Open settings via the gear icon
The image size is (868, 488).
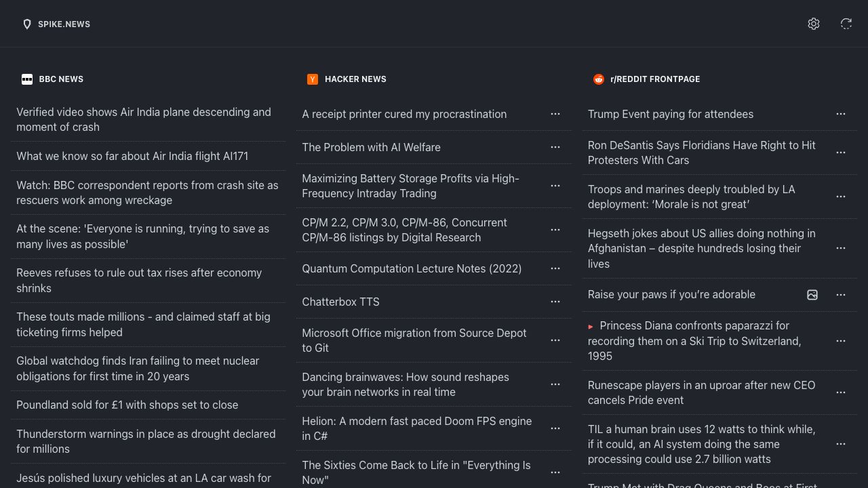point(814,24)
